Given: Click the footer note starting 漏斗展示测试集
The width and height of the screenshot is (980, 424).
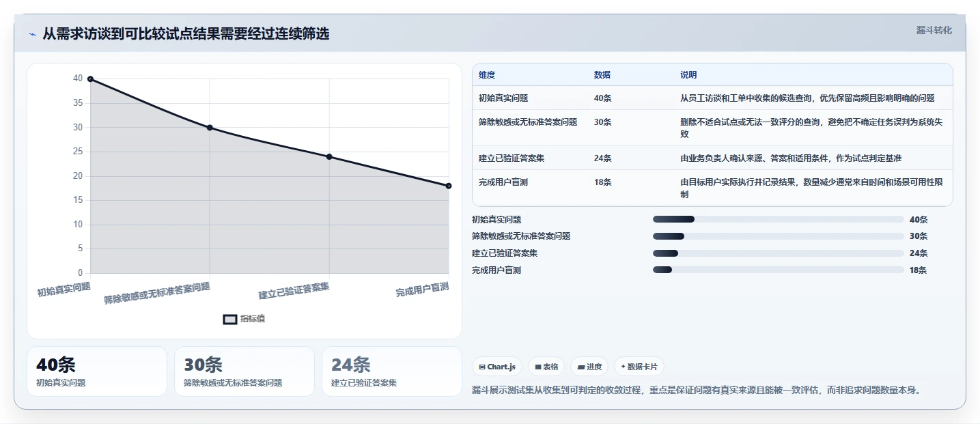Looking at the screenshot, I should coord(697,391).
